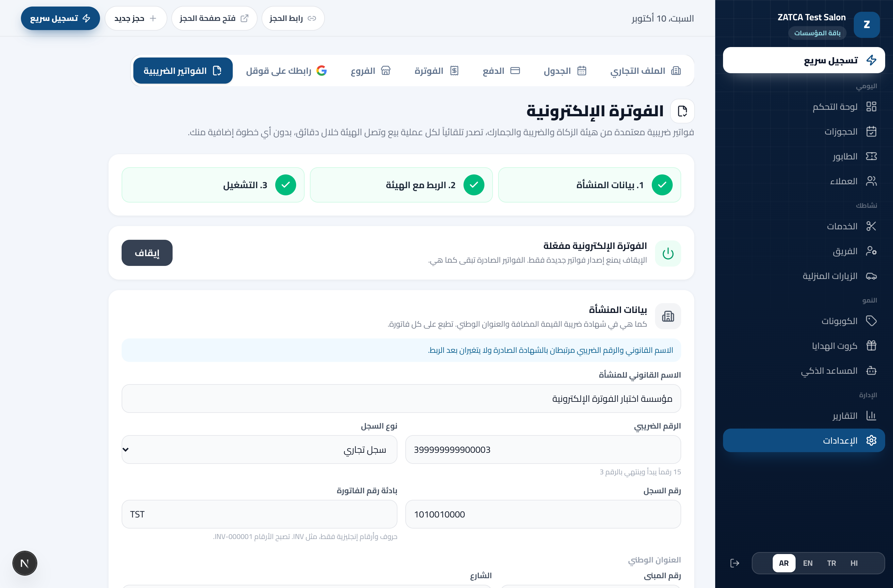Open the الفروع tab
This screenshot has height=588, width=893.
[370, 71]
